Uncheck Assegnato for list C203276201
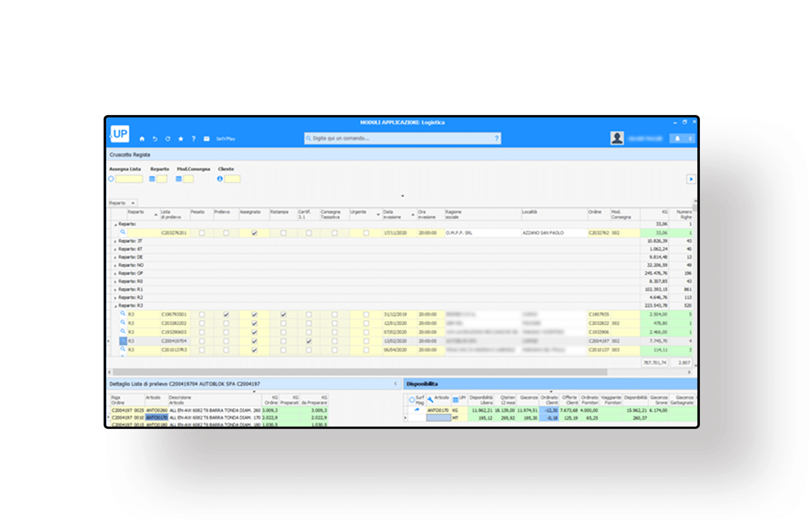The width and height of the screenshot is (812, 529). tap(254, 233)
